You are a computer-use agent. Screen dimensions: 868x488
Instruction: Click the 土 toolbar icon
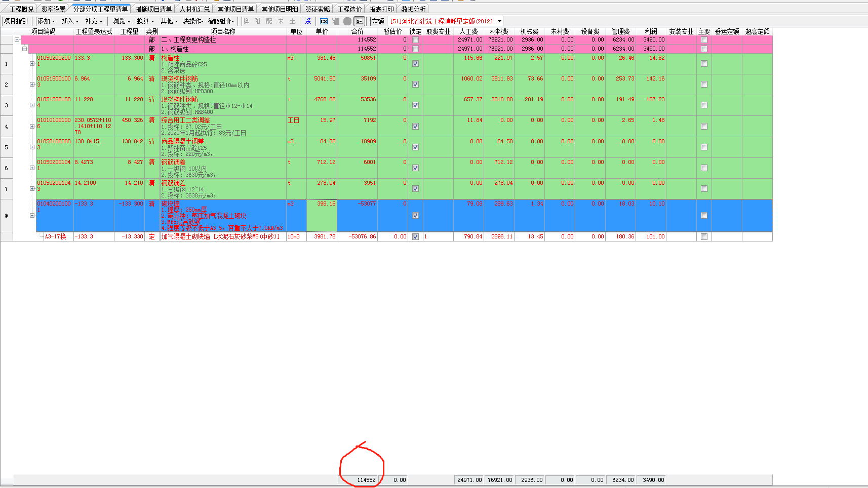(x=292, y=21)
